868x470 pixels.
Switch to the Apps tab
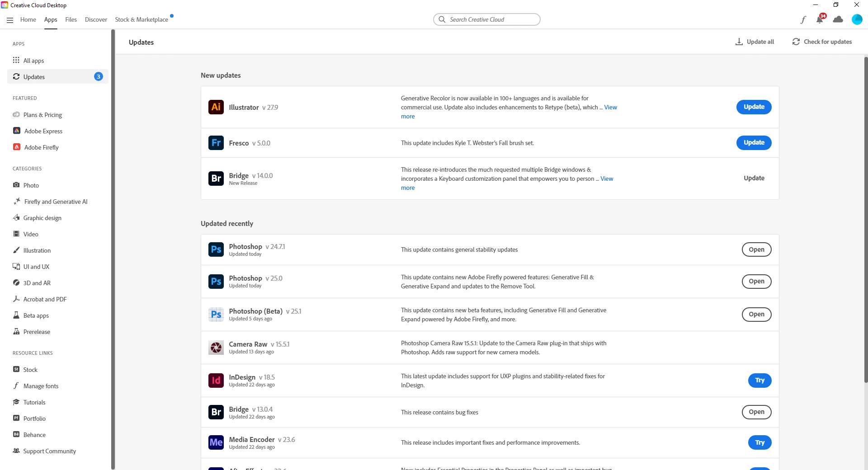point(51,19)
